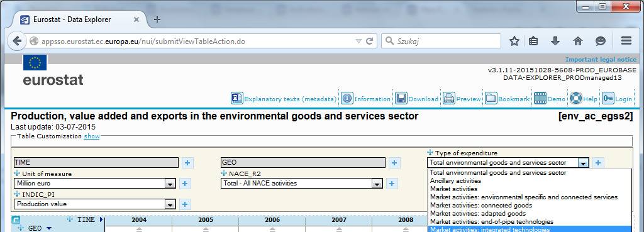Viewport: 644px width, 232px height.
Task: Collapse the Type of expenditure dropdown
Action: tap(583, 163)
